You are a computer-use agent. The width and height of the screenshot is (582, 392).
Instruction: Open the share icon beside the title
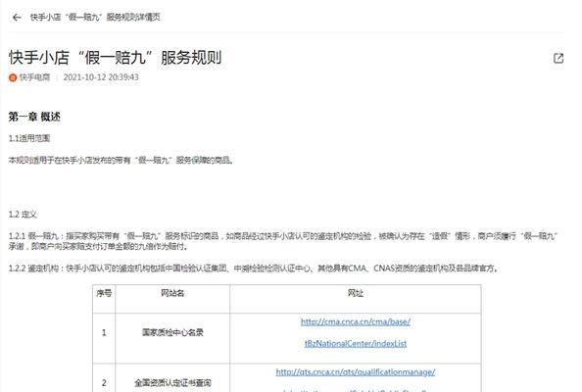558,58
